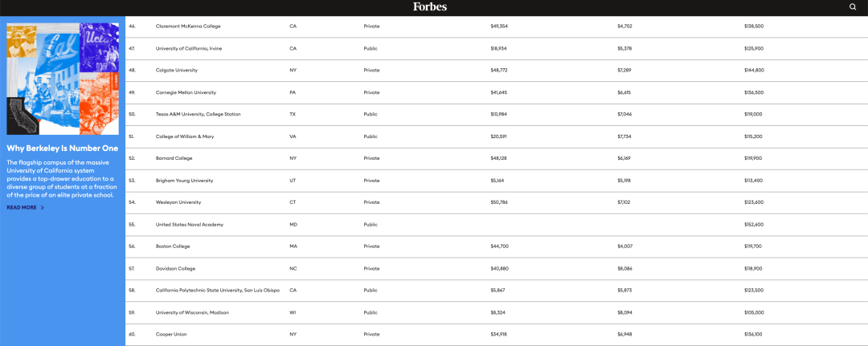
Task: Select Brigham Young University in table
Action: coord(184,181)
